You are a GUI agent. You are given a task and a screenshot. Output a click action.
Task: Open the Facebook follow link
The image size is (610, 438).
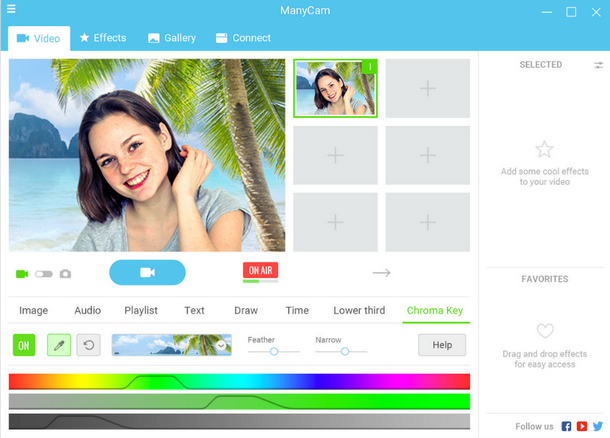[566, 426]
